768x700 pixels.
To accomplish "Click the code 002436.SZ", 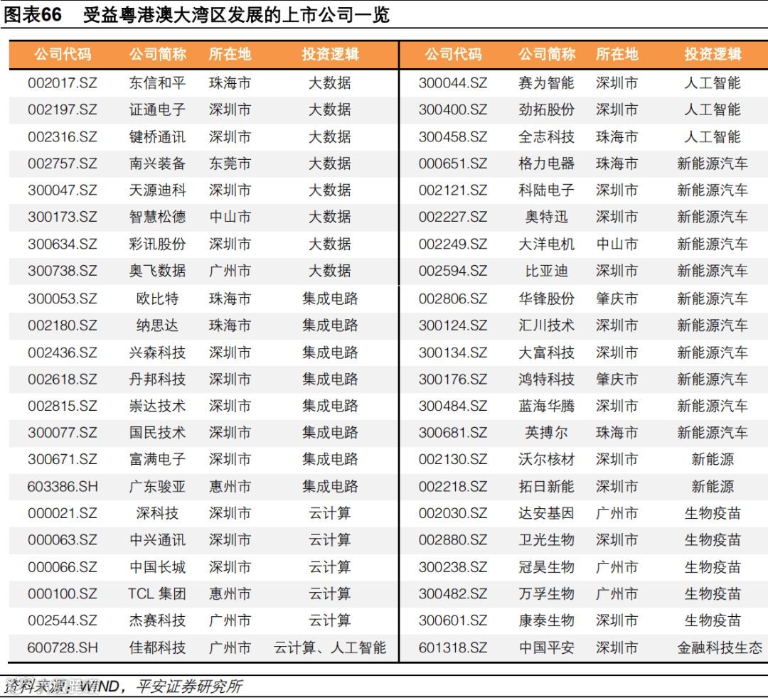I will pyautogui.click(x=62, y=352).
